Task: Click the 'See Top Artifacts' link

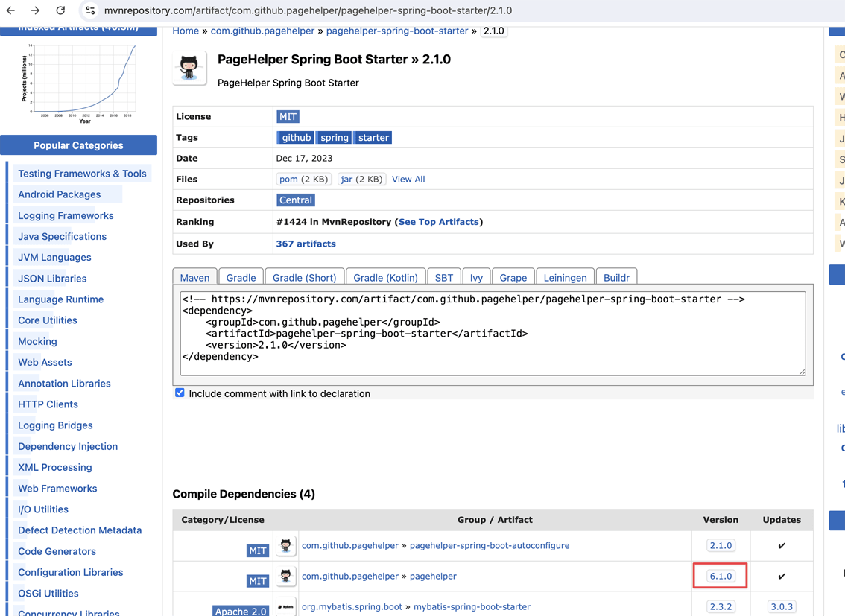Action: point(439,222)
